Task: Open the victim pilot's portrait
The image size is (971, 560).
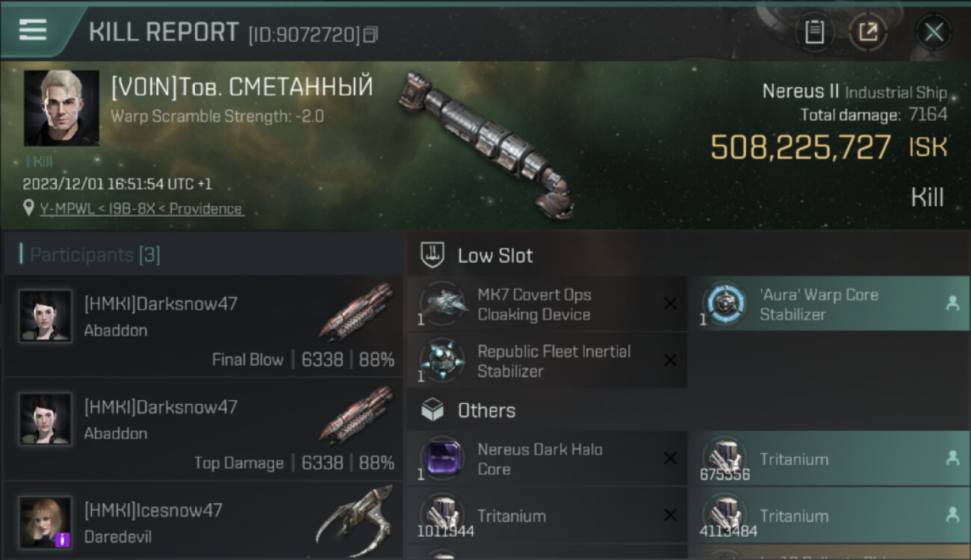Action: click(61, 108)
